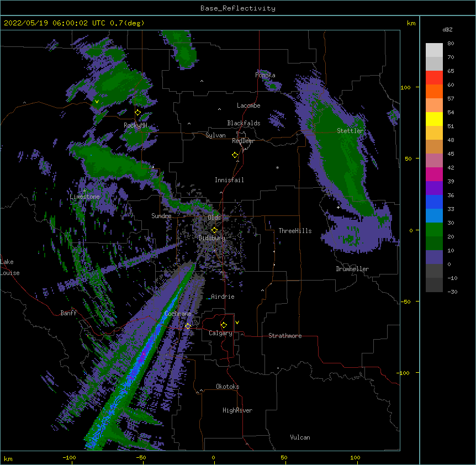476x465 pixels.
Task: Click the Airdrie city label
Action: pos(223,297)
